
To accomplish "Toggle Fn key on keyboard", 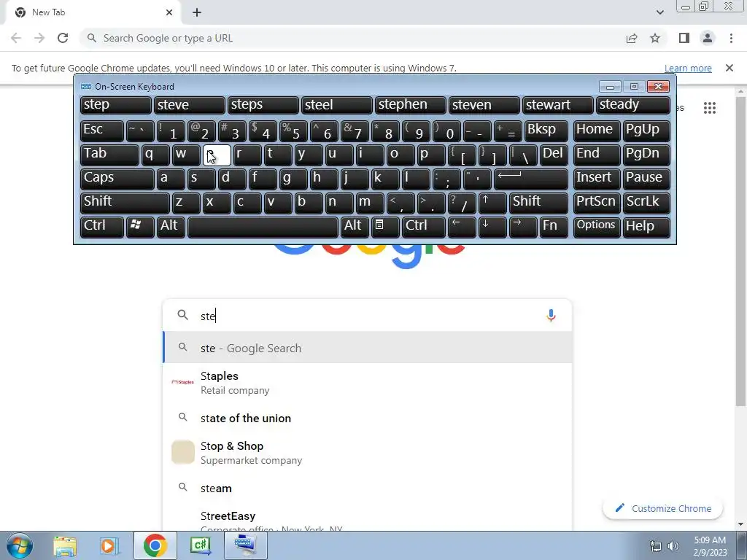I will pos(554,227).
